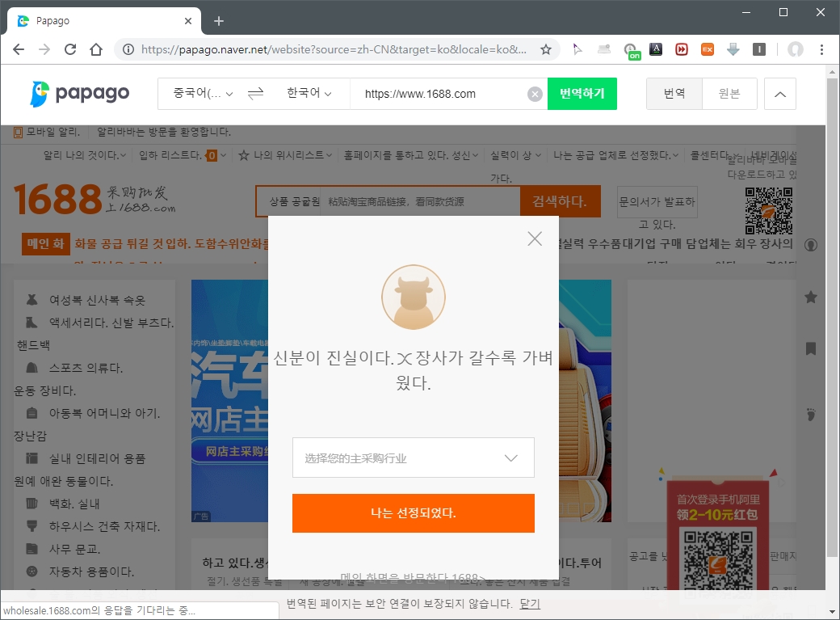Clear the URL field in Papago
The image size is (840, 620).
pyautogui.click(x=534, y=95)
